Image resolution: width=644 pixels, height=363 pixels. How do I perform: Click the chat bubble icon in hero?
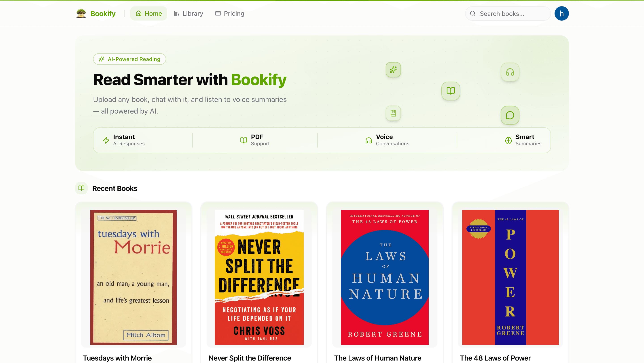click(x=510, y=115)
